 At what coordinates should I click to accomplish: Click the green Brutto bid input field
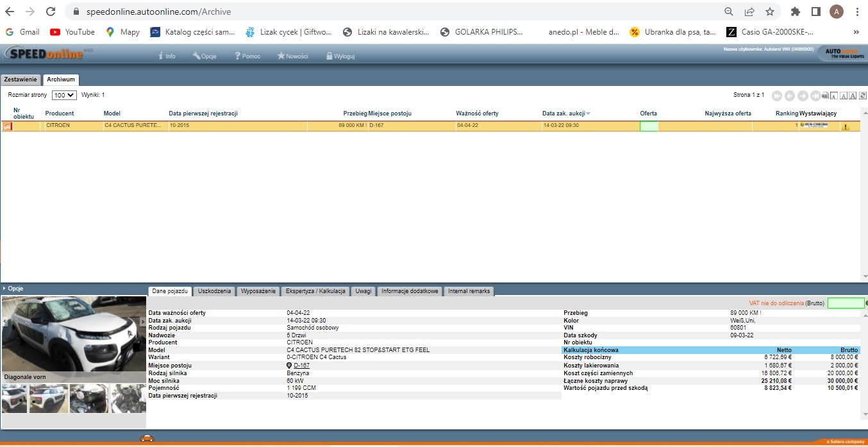846,303
